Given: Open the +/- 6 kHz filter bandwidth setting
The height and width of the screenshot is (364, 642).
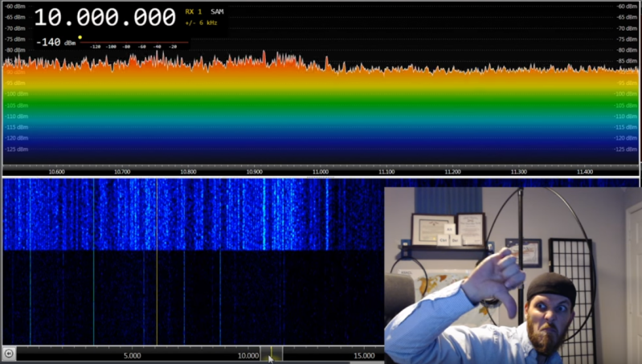Looking at the screenshot, I should coord(201,22).
